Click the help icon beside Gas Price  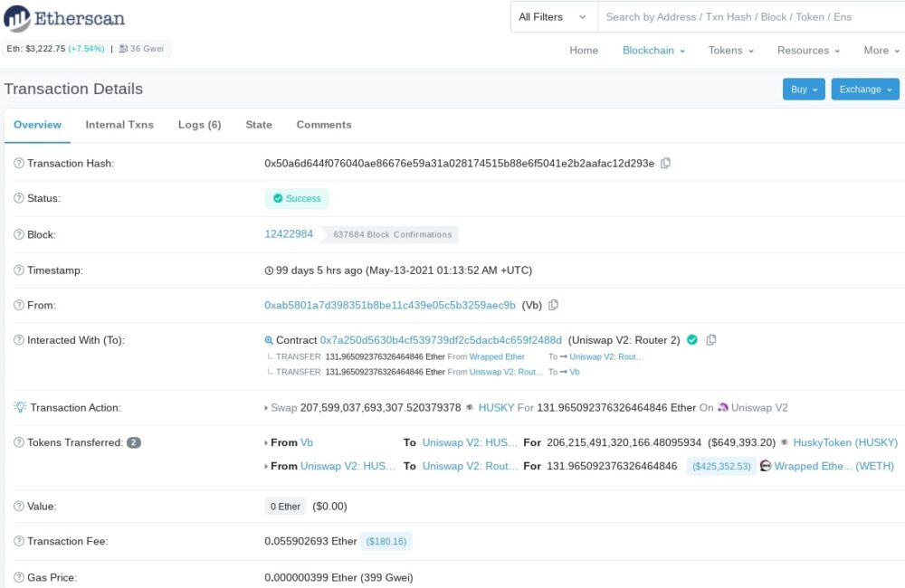pos(19,577)
